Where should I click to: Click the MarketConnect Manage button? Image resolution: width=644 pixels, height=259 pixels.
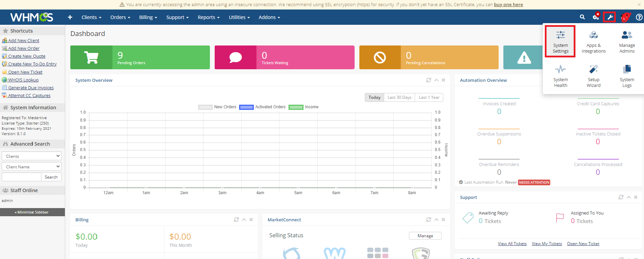[425, 236]
